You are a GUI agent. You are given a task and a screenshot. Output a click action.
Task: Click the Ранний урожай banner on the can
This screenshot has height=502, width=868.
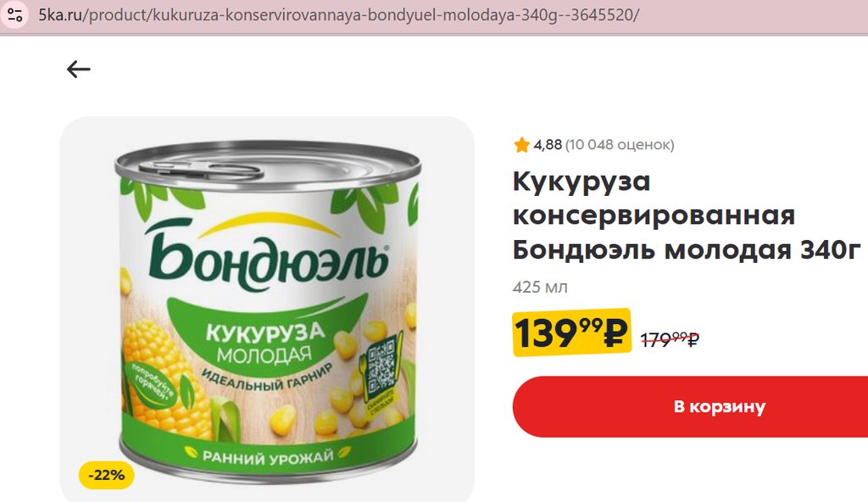(x=267, y=456)
